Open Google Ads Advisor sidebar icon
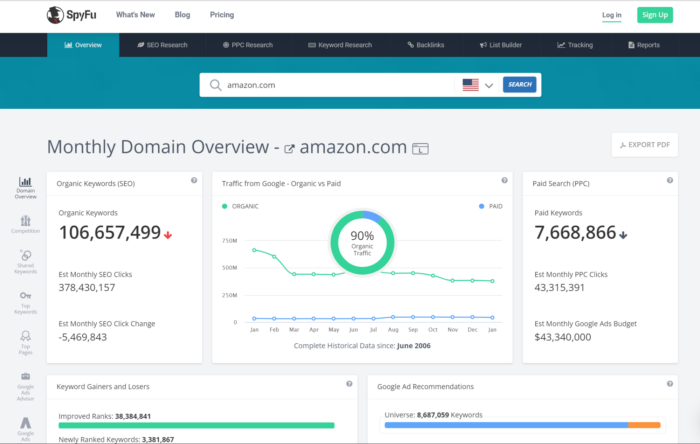The height and width of the screenshot is (444, 700). (25, 382)
